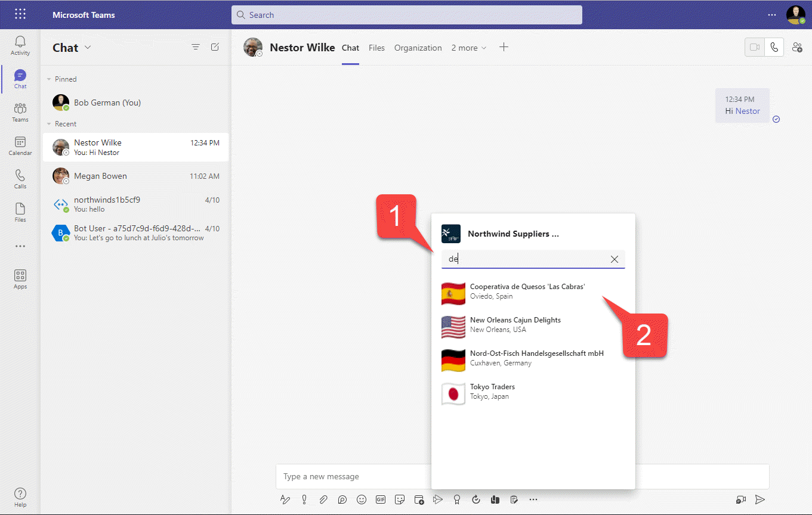Collapse the Pinned section
This screenshot has width=812, height=515.
tap(50, 79)
